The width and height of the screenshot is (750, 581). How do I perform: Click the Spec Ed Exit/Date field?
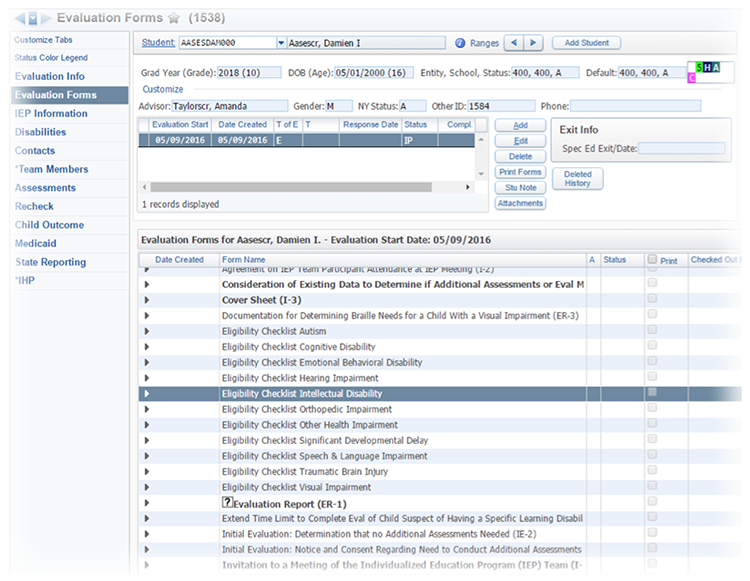[x=682, y=149]
